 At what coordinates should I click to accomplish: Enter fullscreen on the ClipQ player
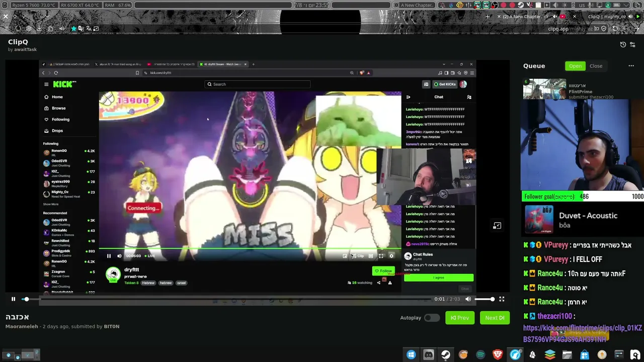click(502, 299)
